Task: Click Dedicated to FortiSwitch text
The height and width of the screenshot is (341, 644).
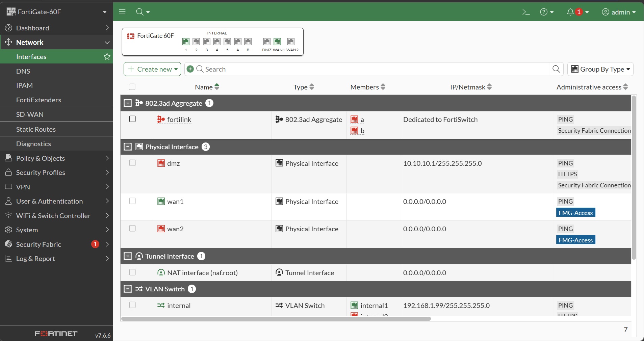Action: [440, 120]
